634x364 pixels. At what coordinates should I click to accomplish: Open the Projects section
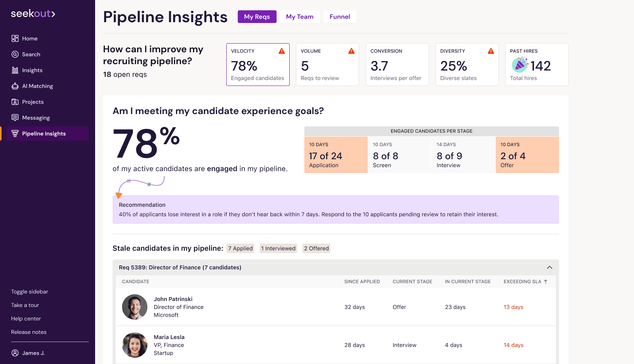coord(32,102)
